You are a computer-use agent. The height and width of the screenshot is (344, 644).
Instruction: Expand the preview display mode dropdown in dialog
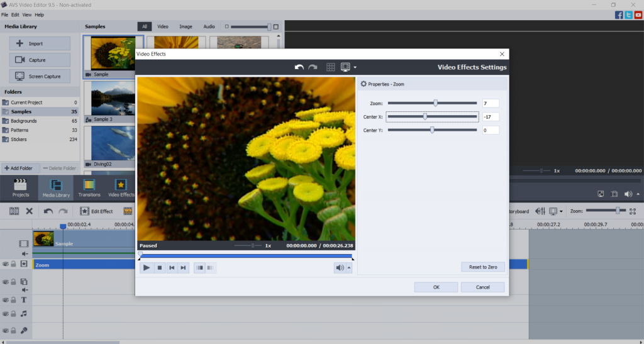pos(355,67)
